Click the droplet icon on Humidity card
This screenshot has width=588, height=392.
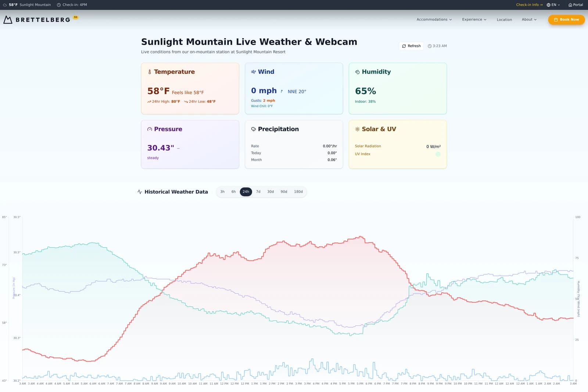[357, 72]
